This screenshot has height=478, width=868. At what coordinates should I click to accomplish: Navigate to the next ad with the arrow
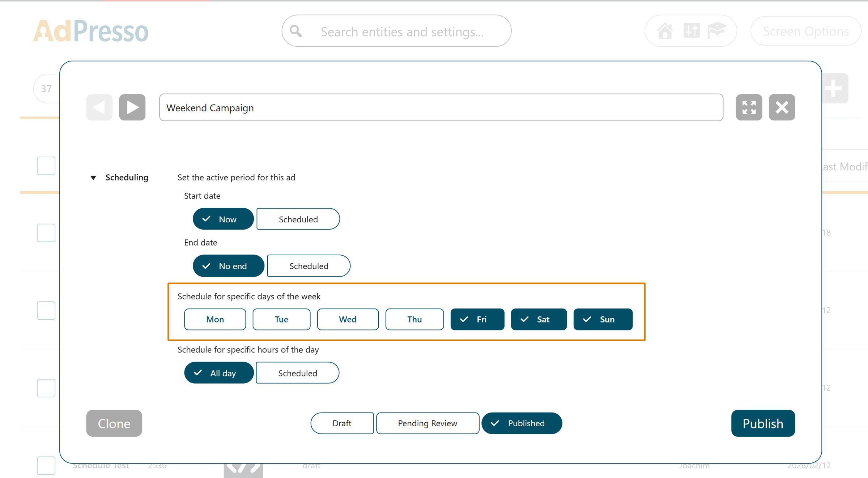coord(132,107)
